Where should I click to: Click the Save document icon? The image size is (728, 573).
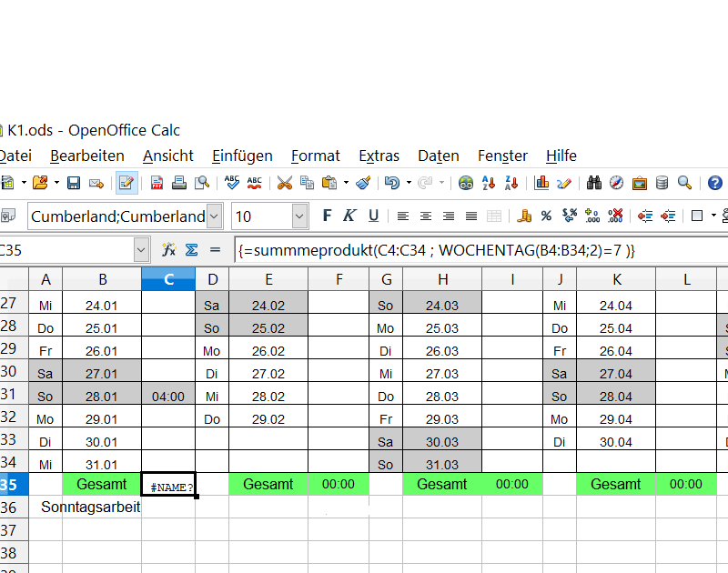[74, 183]
